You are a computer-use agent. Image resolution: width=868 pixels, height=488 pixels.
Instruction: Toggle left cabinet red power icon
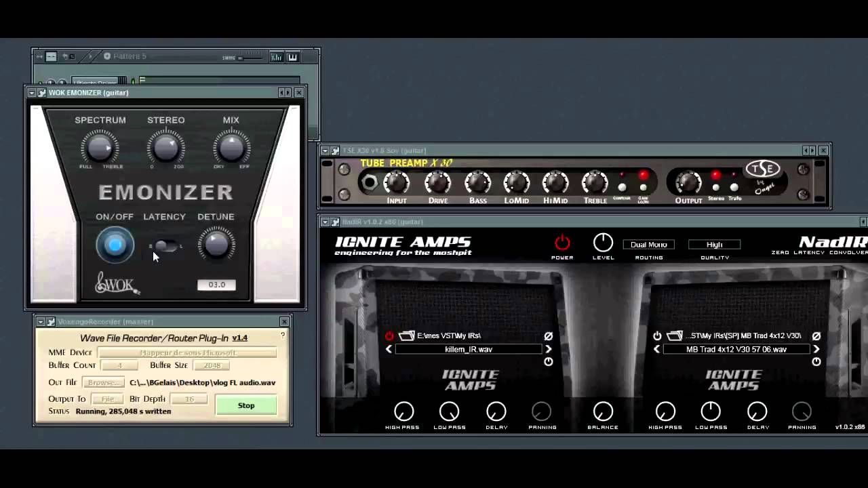(x=389, y=335)
